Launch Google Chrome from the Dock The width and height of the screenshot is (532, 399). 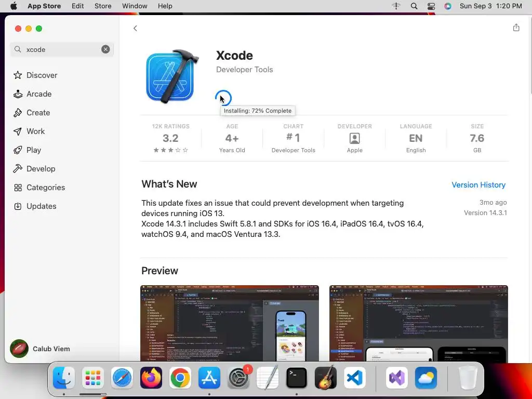(x=180, y=378)
